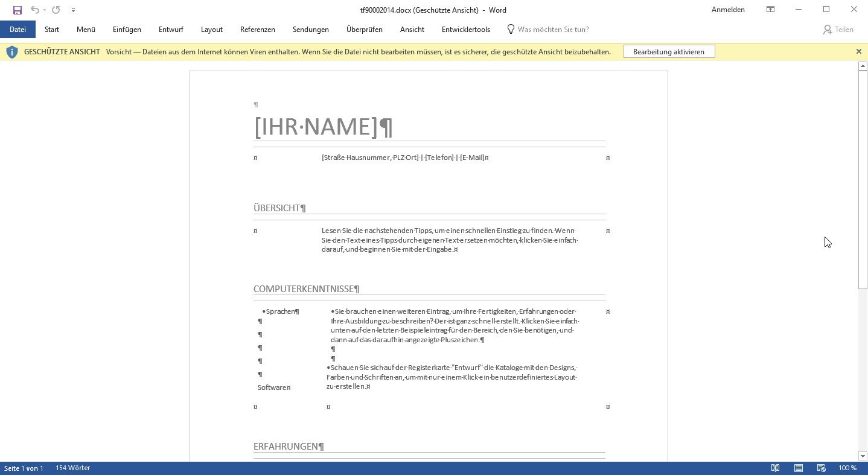Click the 'Was möchten Sie tun?' search box
The width and height of the screenshot is (868, 475).
553,29
